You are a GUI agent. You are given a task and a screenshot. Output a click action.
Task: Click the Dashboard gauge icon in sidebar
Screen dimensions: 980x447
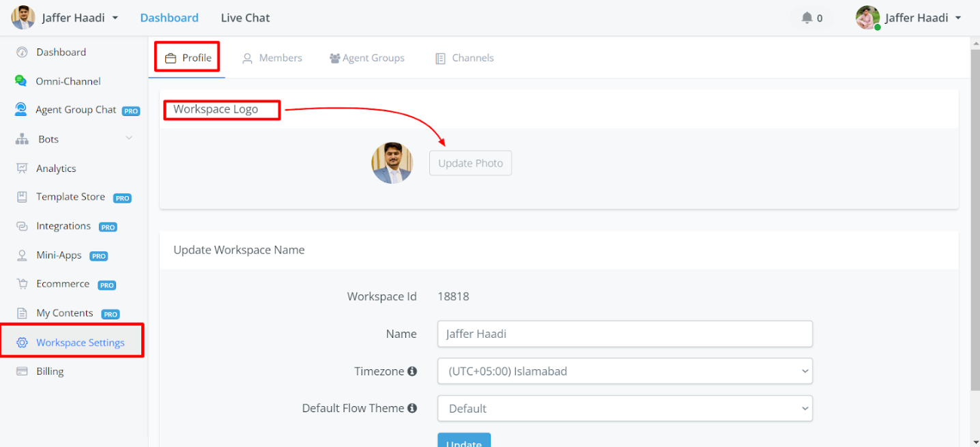tap(22, 53)
